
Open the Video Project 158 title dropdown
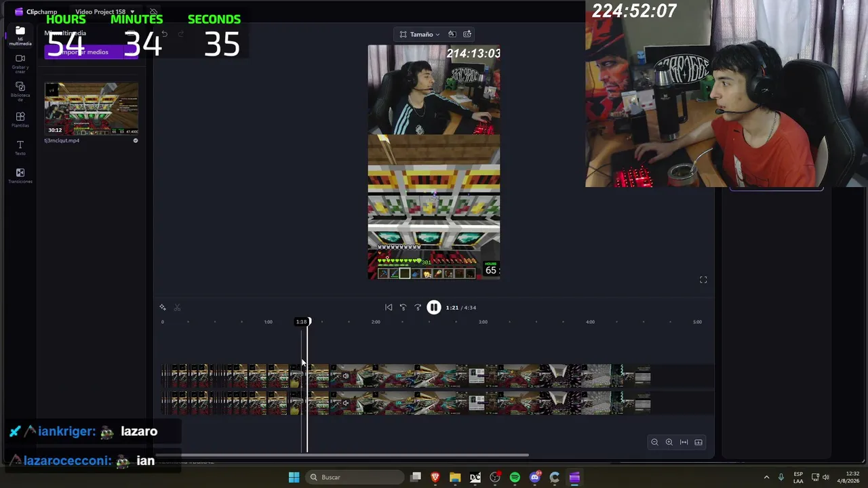point(105,12)
